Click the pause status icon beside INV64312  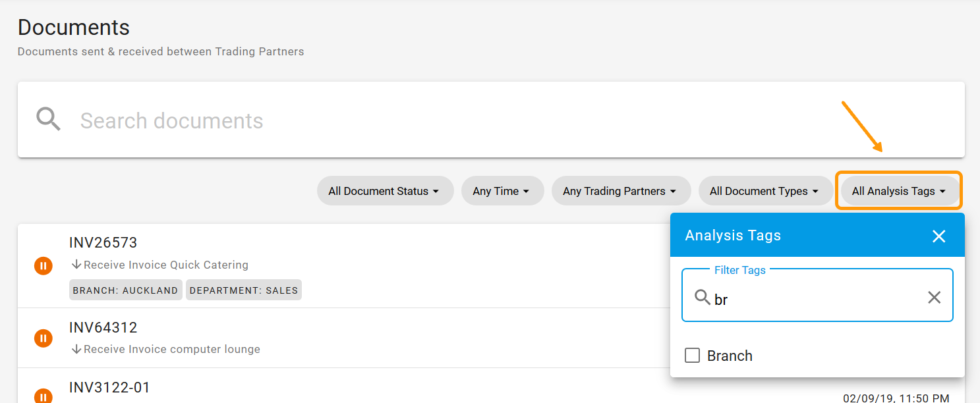(43, 338)
